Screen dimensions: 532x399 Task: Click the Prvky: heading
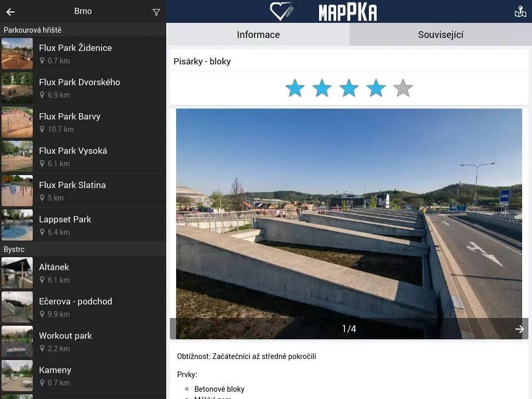coord(187,375)
